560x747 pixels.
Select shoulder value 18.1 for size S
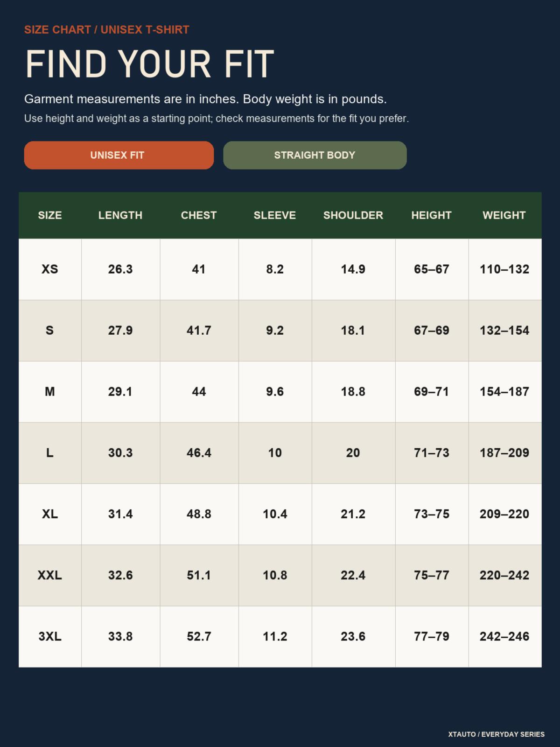pyautogui.click(x=353, y=331)
